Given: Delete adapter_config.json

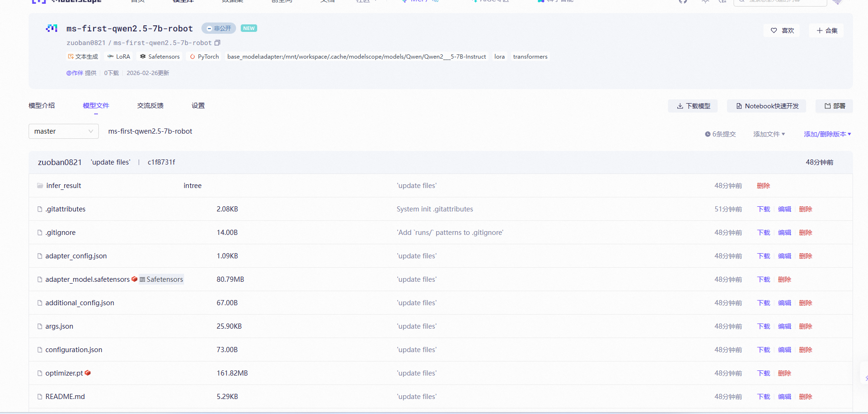Looking at the screenshot, I should point(806,256).
